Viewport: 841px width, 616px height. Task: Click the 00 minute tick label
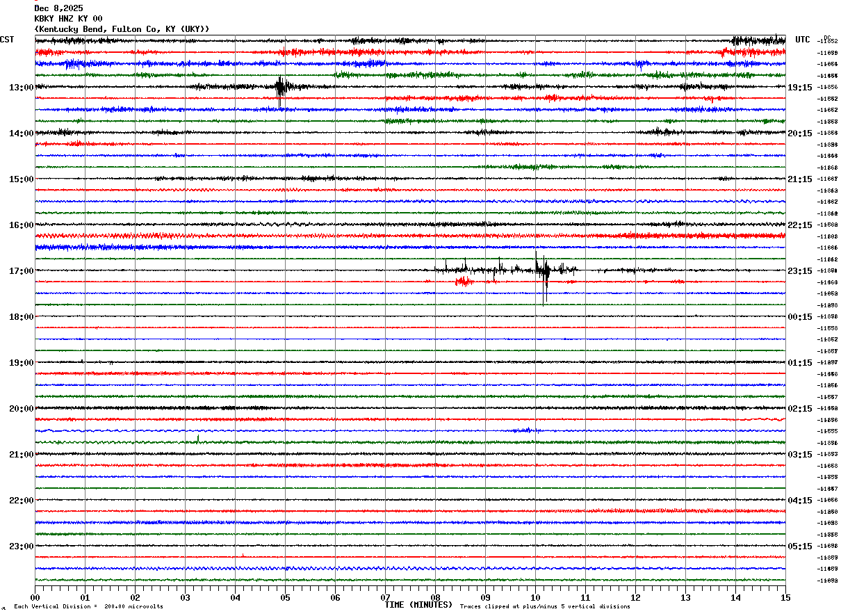click(35, 597)
